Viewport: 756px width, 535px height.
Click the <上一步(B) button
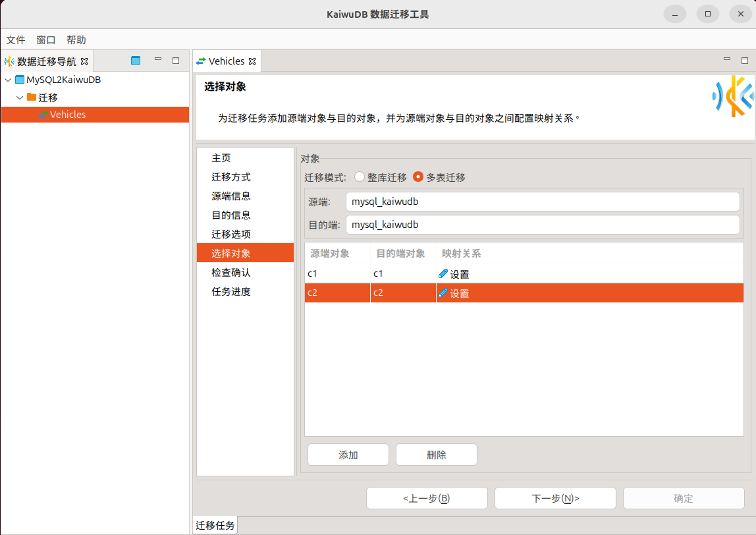pyautogui.click(x=427, y=498)
